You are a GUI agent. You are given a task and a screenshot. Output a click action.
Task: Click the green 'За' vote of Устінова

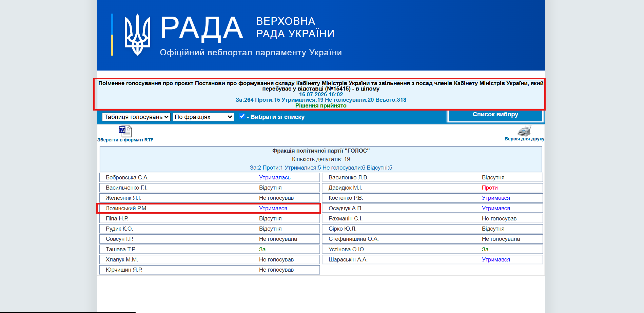pos(485,250)
